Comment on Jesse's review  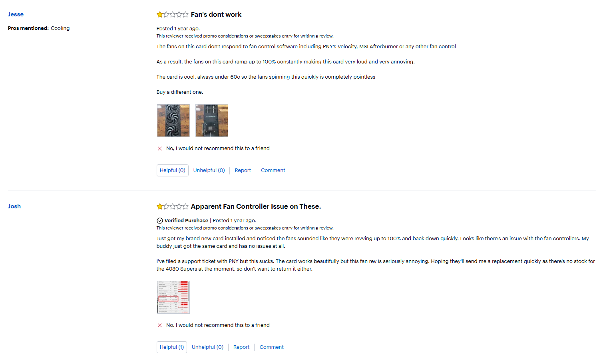[273, 170]
